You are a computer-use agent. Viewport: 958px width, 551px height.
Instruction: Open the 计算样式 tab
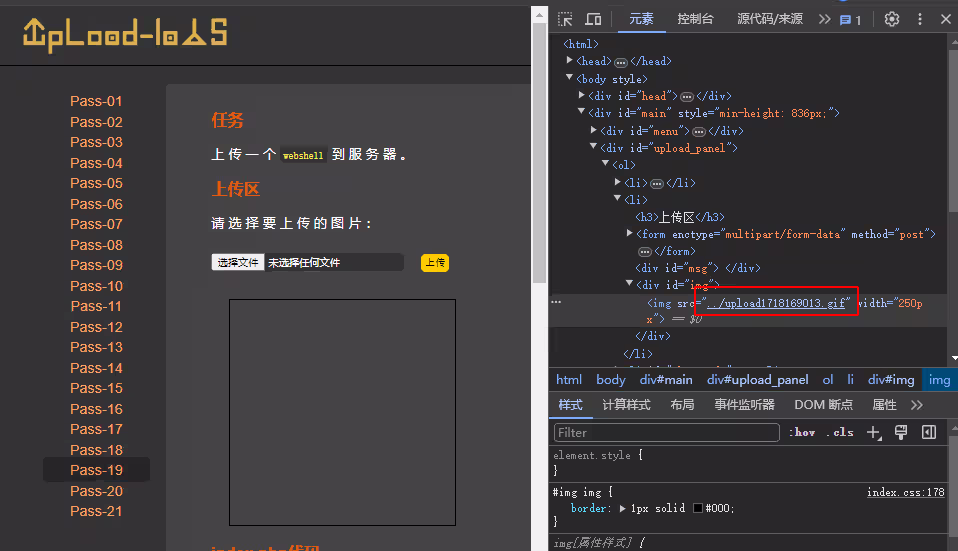[626, 404]
